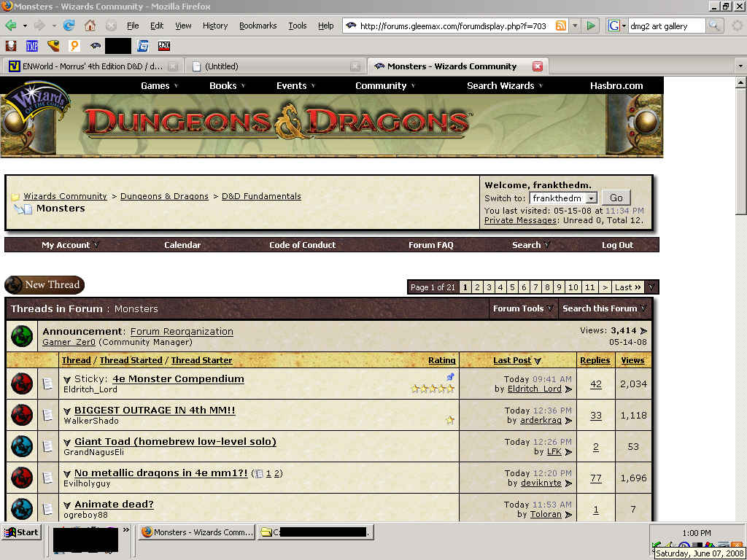Click the Go button next to Switch to
The image size is (747, 560).
(x=616, y=198)
